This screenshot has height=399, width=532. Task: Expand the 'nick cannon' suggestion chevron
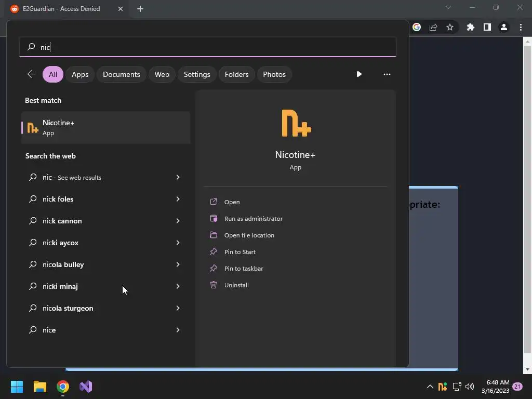pos(178,221)
